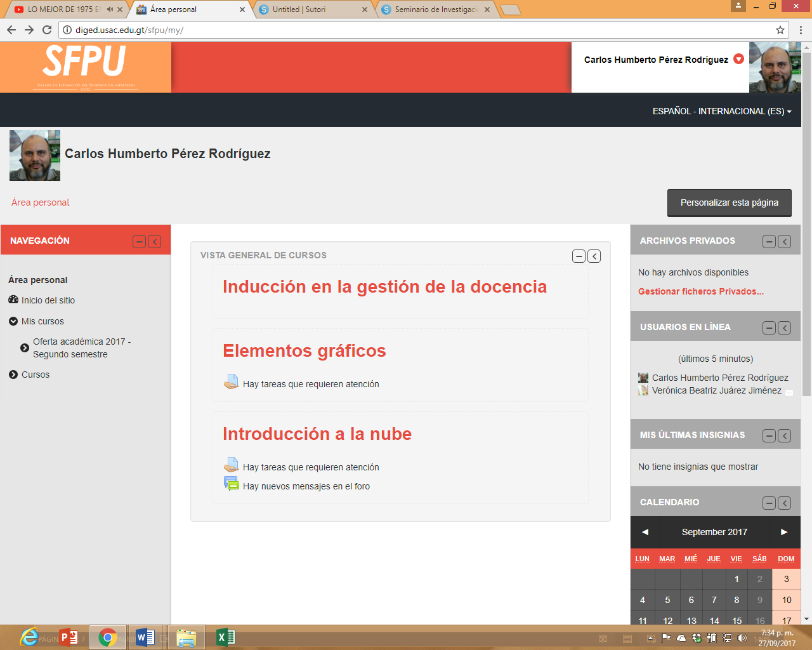Open the Elementos gráficos course
Viewport: 812px width, 650px height.
tap(304, 351)
